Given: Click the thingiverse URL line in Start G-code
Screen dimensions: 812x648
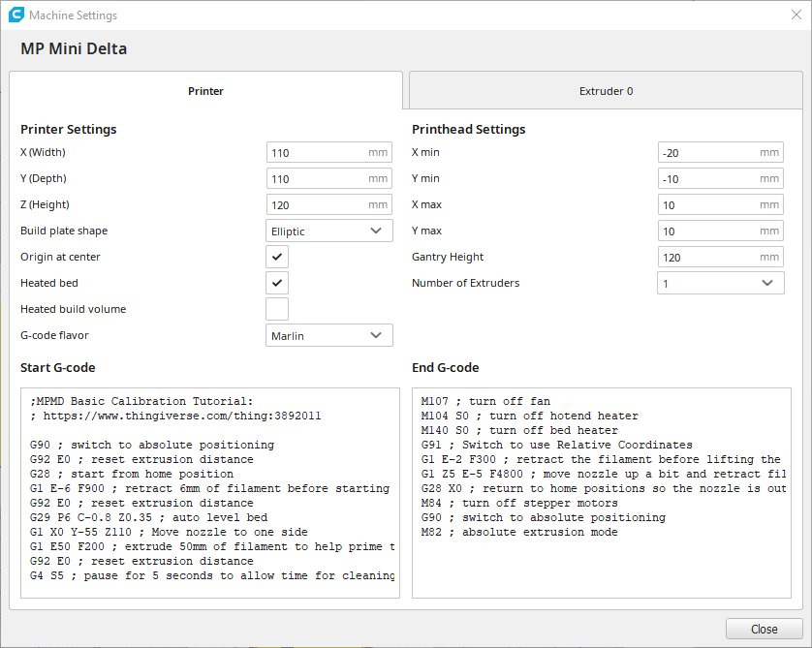Looking at the screenshot, I should [175, 416].
